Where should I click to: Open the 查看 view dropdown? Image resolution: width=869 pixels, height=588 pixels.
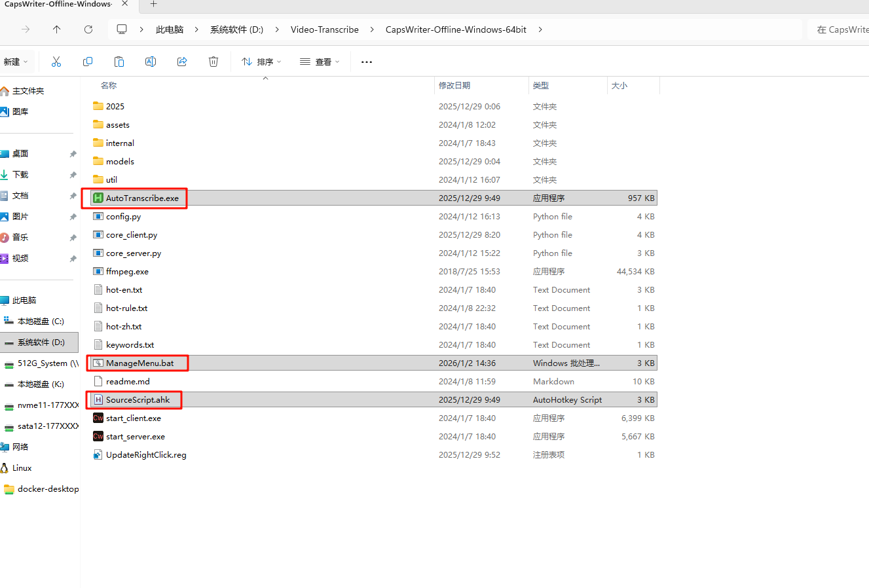(x=320, y=62)
